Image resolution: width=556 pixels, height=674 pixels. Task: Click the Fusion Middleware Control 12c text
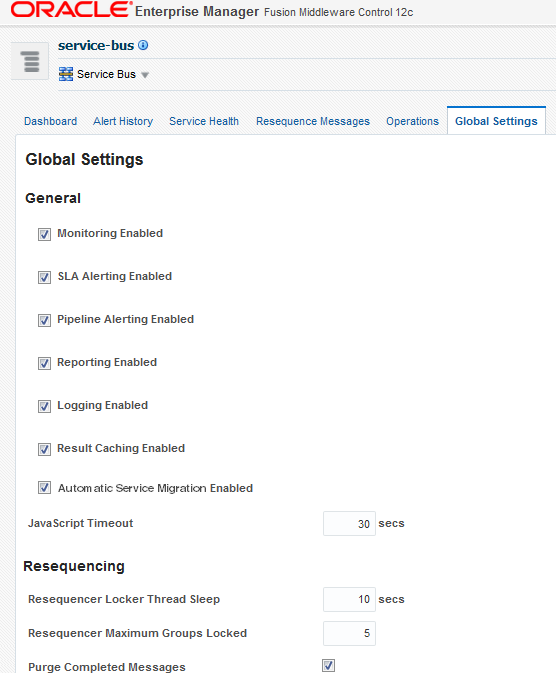click(x=338, y=12)
